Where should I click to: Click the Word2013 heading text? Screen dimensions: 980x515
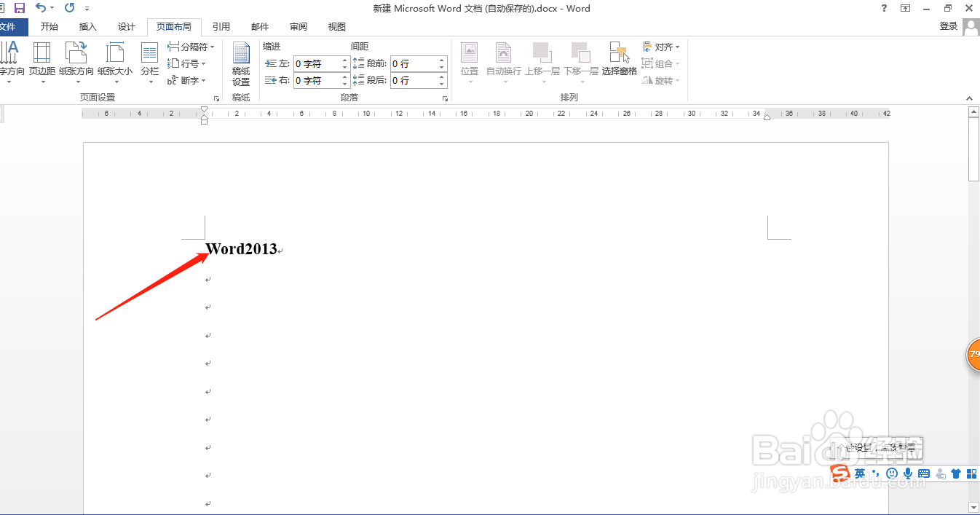click(x=241, y=248)
